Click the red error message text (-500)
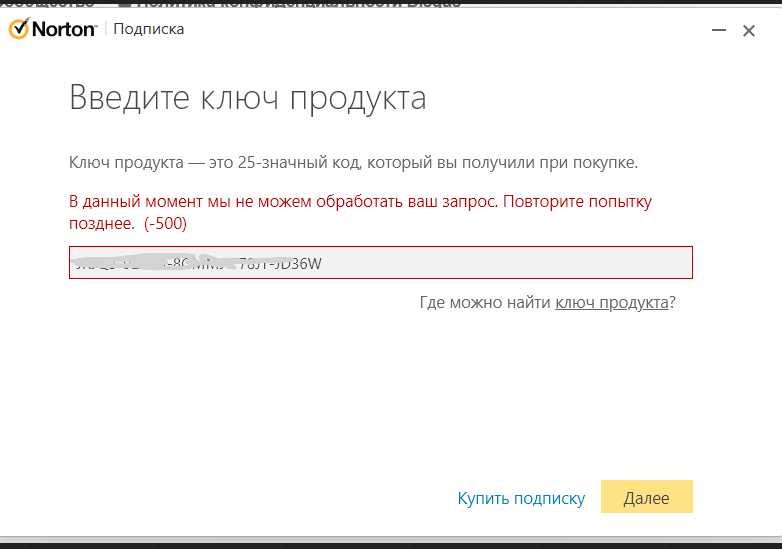The width and height of the screenshot is (782, 549). pos(360,212)
